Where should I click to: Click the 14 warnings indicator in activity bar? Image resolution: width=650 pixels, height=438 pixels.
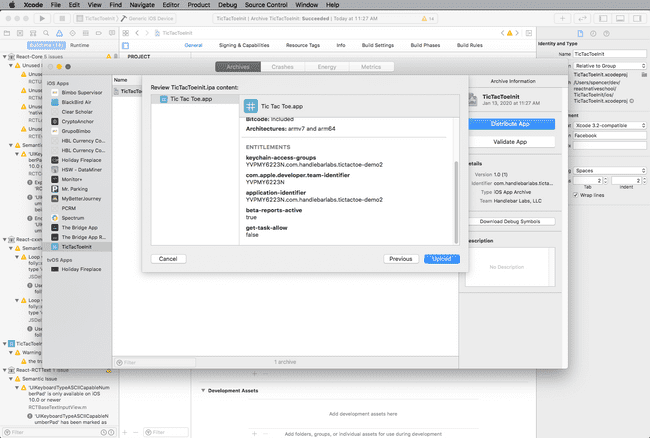[x=428, y=19]
